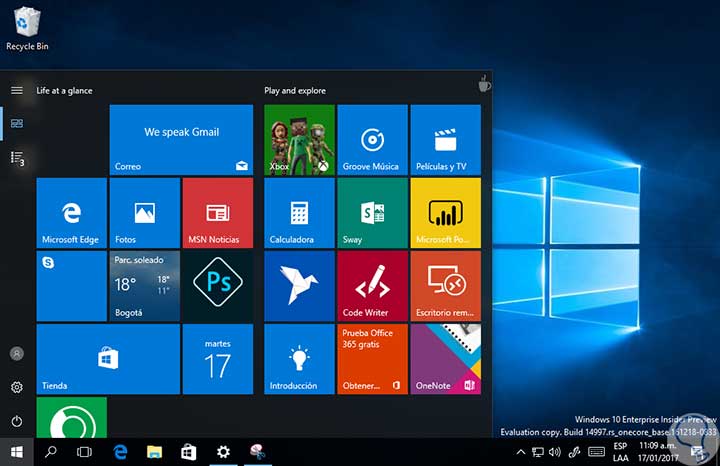The image size is (720, 466).
Task: Select Recycle Bin desktop icon
Action: (x=27, y=28)
